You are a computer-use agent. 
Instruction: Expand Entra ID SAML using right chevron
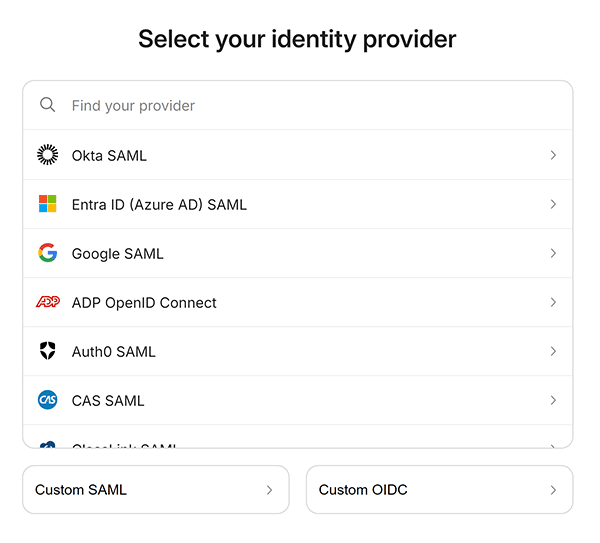(x=553, y=204)
